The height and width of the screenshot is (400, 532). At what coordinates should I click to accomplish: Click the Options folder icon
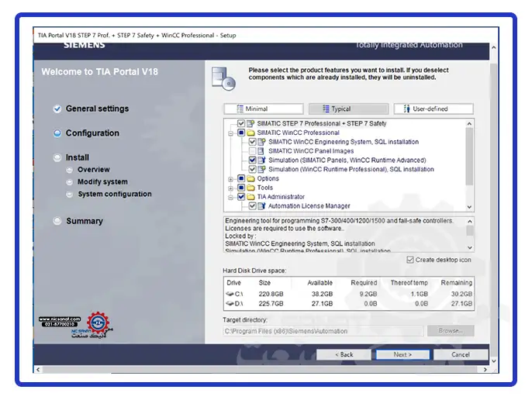250,178
